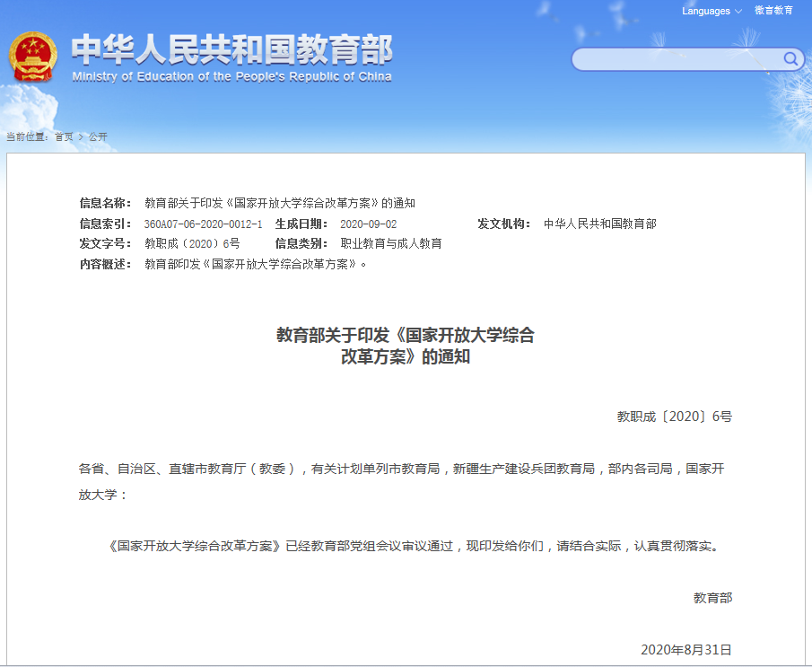The image size is (812, 667).
Task: Click the date 2020年8月31日
Action: tap(686, 649)
